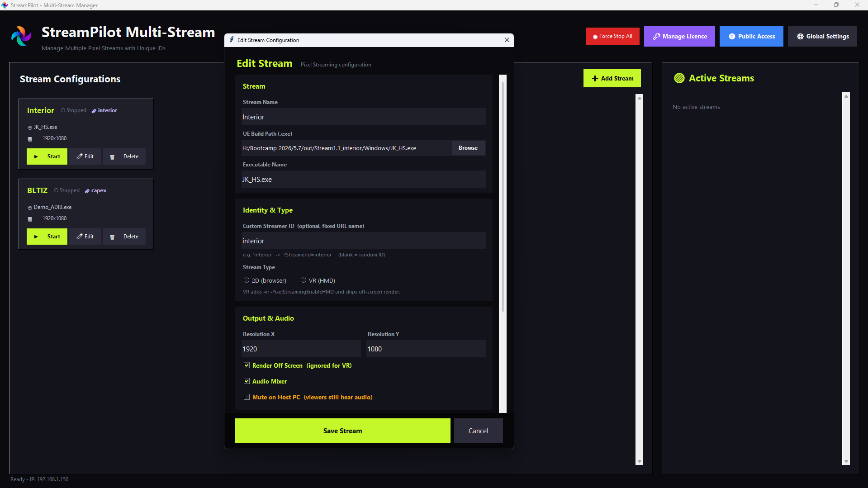Click the Demo_ADIB.exe package icon
The height and width of the screenshot is (488, 868).
[30, 208]
